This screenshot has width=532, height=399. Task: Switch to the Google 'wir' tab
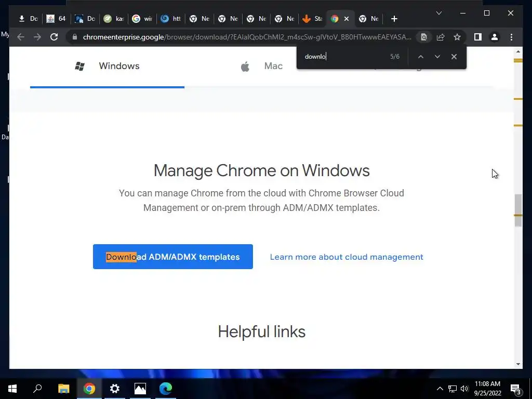[x=142, y=19]
